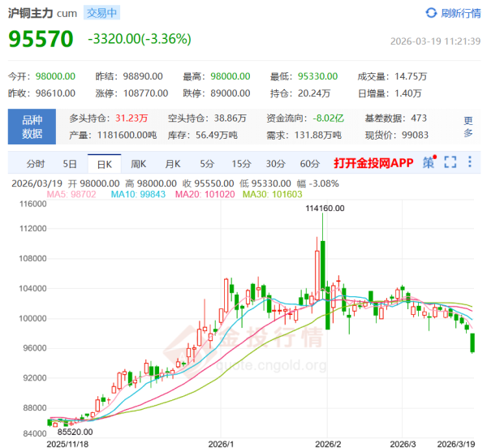487x448 pixels.
Task: Click the 今开 value 98000.00
Action: 55,76
